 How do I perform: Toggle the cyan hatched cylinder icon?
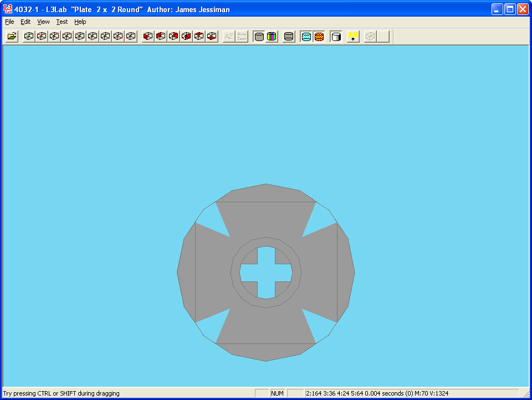[x=306, y=37]
